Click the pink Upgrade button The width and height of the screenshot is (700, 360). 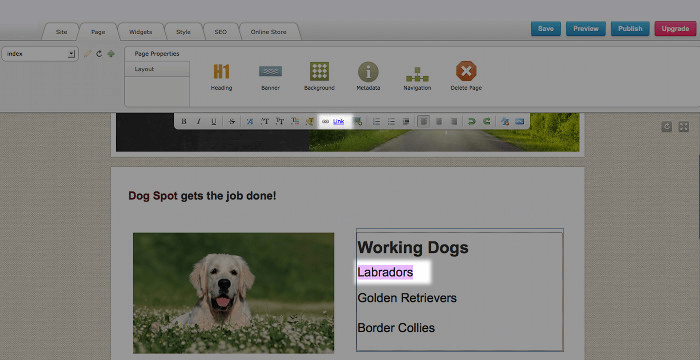coord(675,29)
